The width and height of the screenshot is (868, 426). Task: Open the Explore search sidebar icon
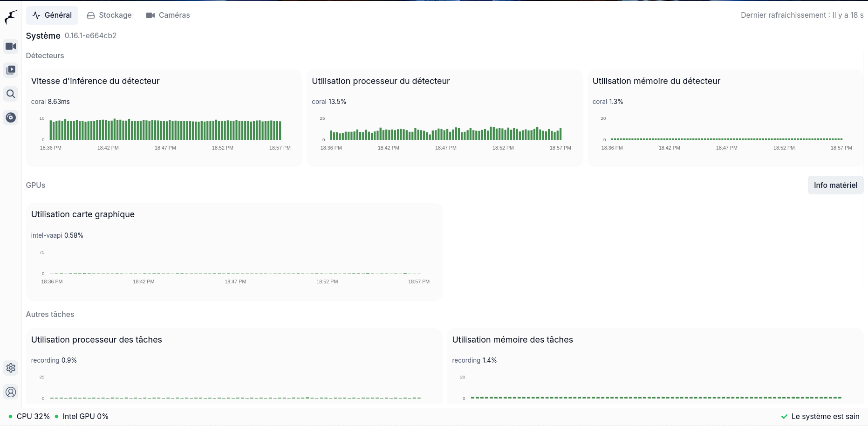11,94
